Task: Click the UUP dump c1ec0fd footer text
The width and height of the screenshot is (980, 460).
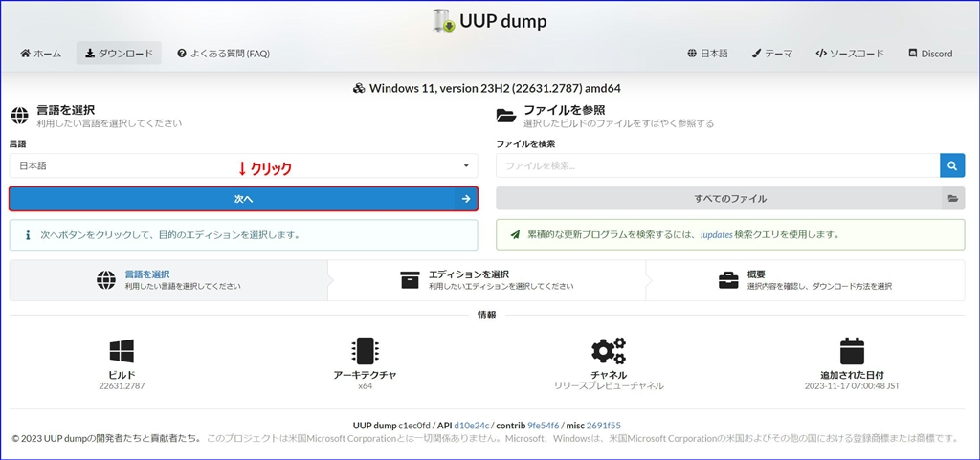Action: click(x=390, y=425)
